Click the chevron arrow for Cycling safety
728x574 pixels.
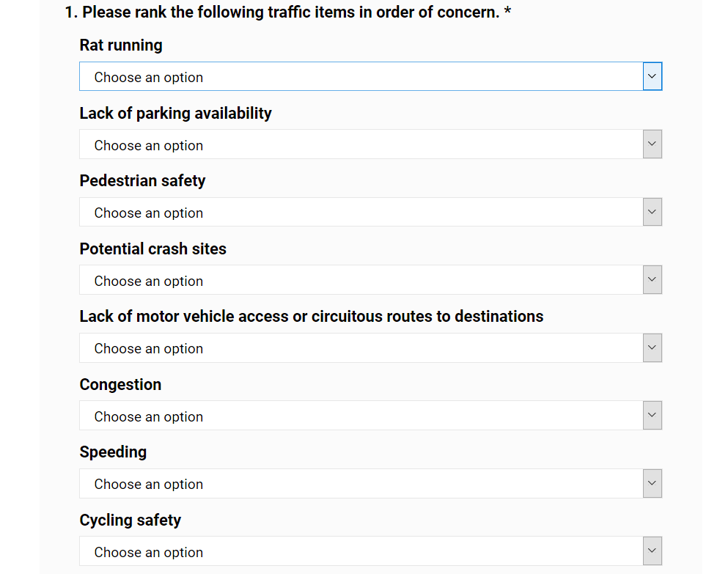point(652,551)
